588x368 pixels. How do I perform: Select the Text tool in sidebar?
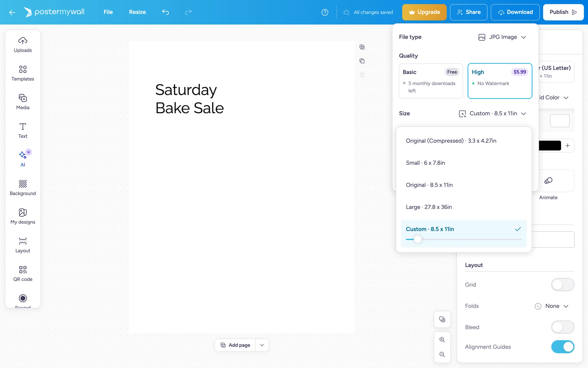coord(23,131)
